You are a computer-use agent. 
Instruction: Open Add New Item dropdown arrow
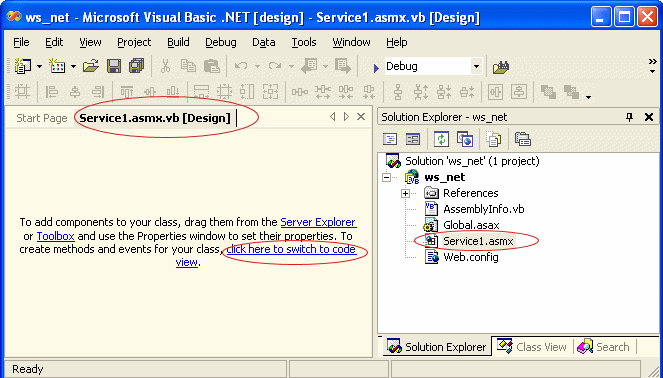(x=73, y=66)
